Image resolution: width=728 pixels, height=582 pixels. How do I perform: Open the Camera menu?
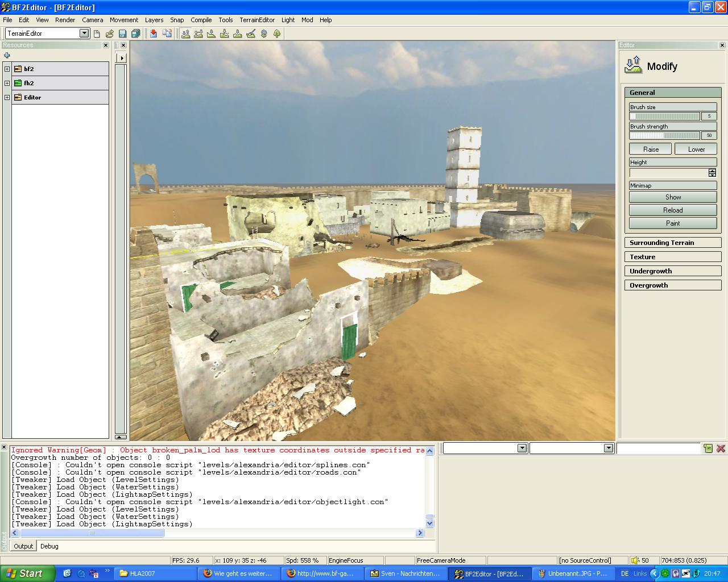pos(93,20)
